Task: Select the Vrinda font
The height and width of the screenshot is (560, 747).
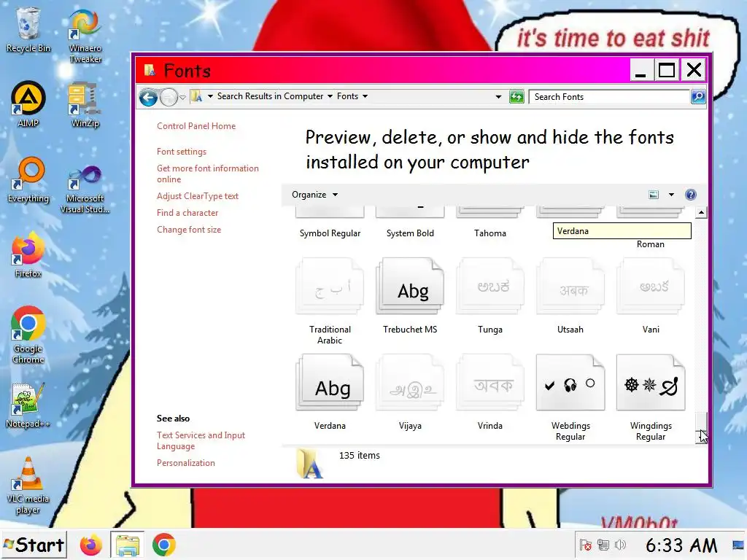Action: coord(489,392)
